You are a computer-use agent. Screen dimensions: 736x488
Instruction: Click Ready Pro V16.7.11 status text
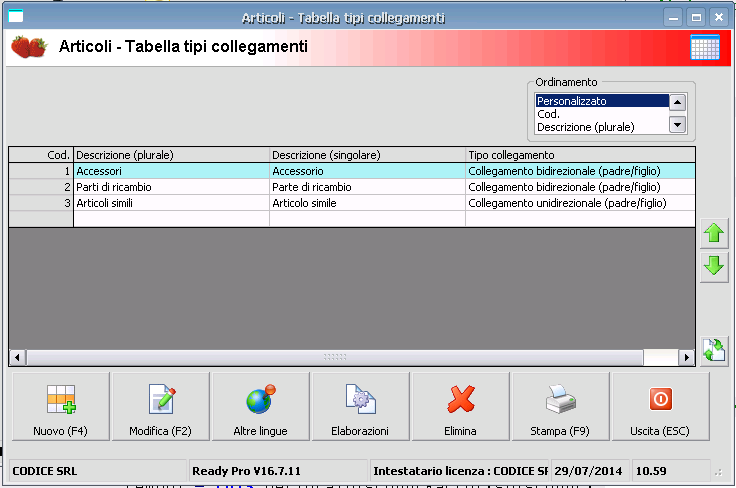click(278, 471)
